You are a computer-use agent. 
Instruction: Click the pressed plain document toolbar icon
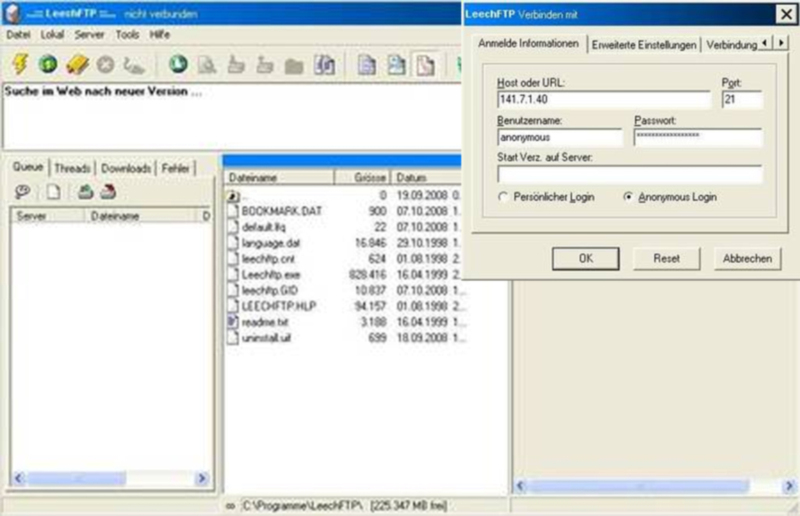[425, 65]
